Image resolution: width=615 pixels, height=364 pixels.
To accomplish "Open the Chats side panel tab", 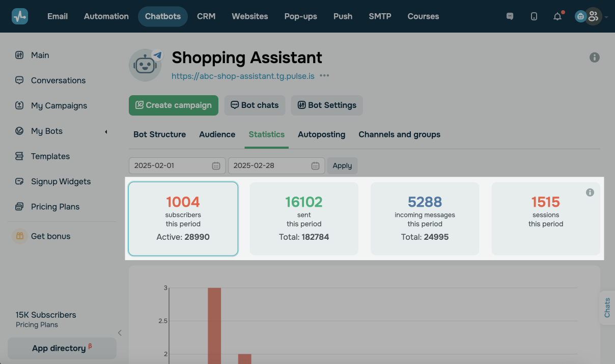I will (x=607, y=308).
